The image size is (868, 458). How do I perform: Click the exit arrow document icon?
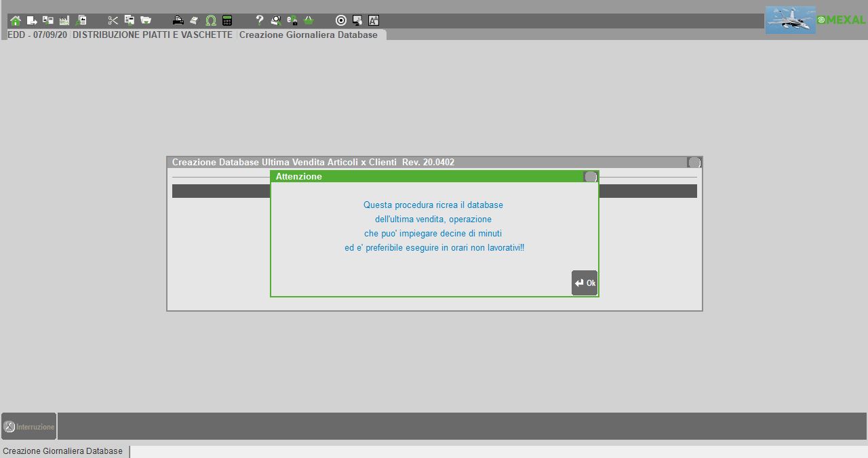[32, 20]
